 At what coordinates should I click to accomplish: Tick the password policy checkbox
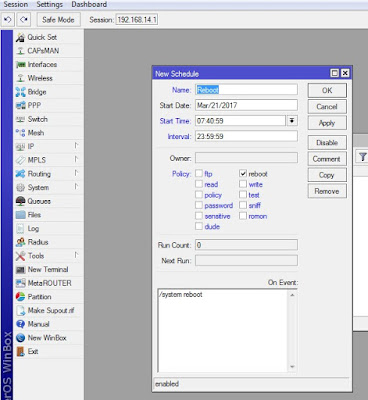pos(199,205)
